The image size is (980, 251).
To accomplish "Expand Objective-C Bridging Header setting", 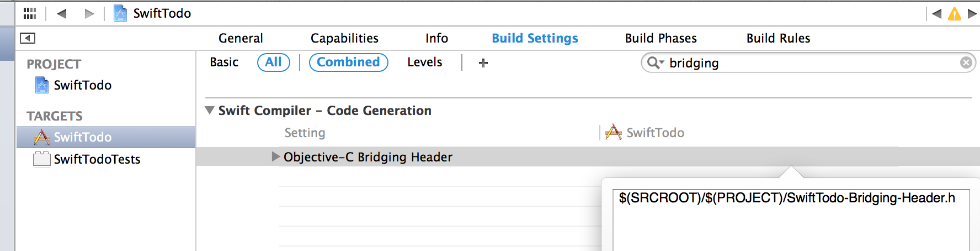I will click(275, 157).
